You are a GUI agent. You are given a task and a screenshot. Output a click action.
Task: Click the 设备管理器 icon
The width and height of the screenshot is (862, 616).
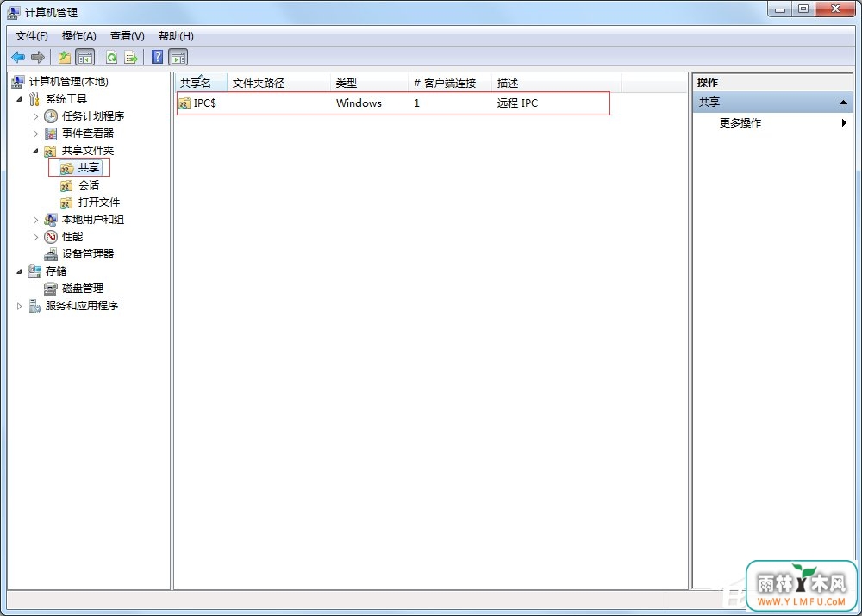click(x=51, y=254)
